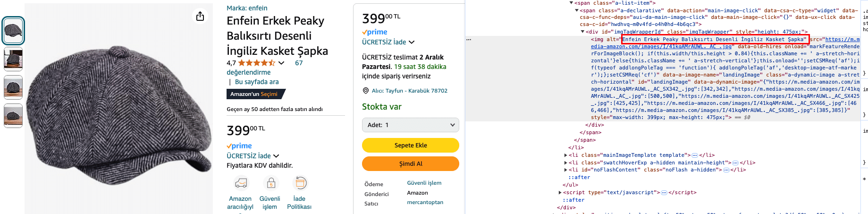Click the prime logo in buy box

[375, 32]
